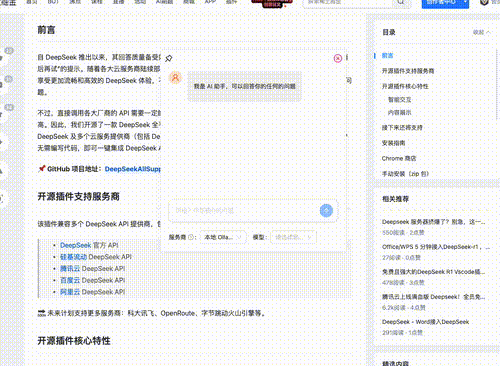Image resolution: width=500 pixels, height=366 pixels.
Task: Open the GitHub DeepSeekAllSupport project link
Action: pyautogui.click(x=133, y=169)
